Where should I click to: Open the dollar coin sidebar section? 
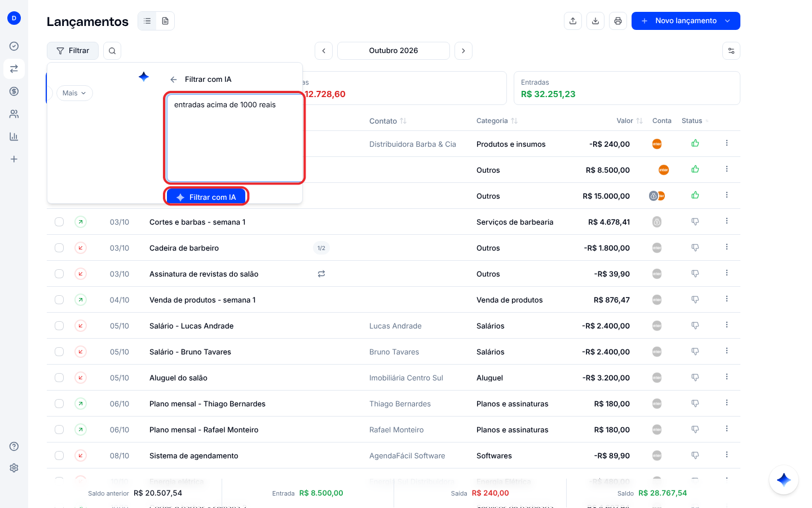[x=14, y=91]
